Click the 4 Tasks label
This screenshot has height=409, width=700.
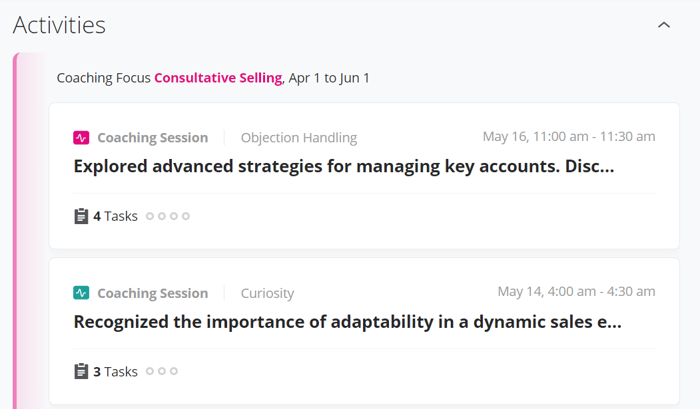(x=116, y=216)
